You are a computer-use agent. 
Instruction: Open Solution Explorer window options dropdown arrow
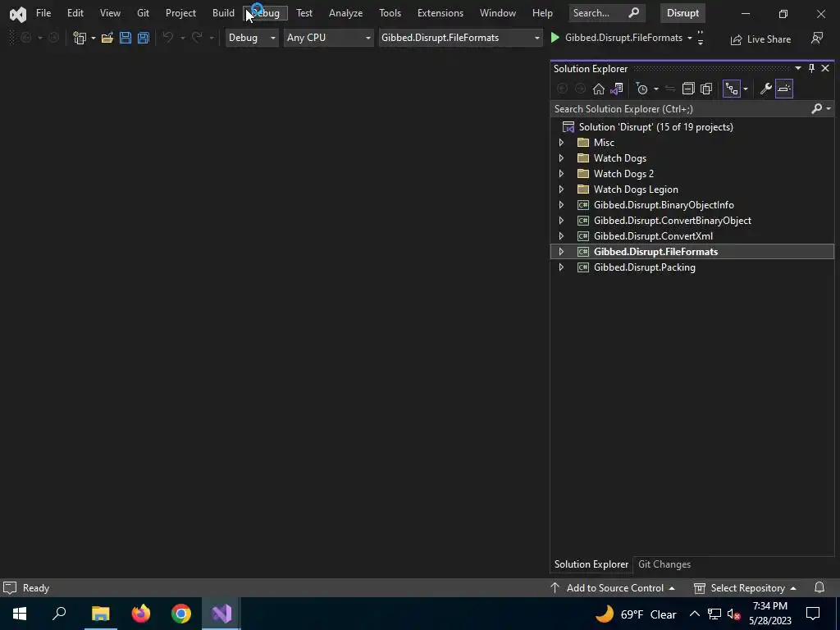(798, 68)
